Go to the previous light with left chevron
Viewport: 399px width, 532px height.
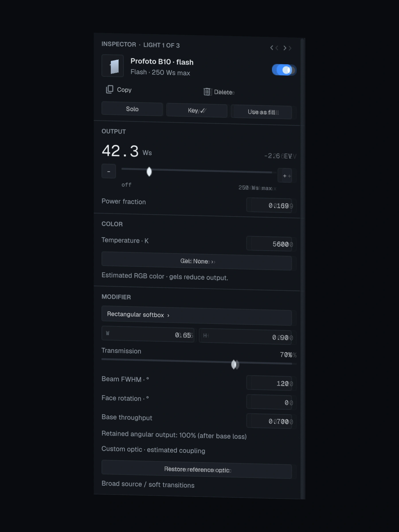(272, 48)
